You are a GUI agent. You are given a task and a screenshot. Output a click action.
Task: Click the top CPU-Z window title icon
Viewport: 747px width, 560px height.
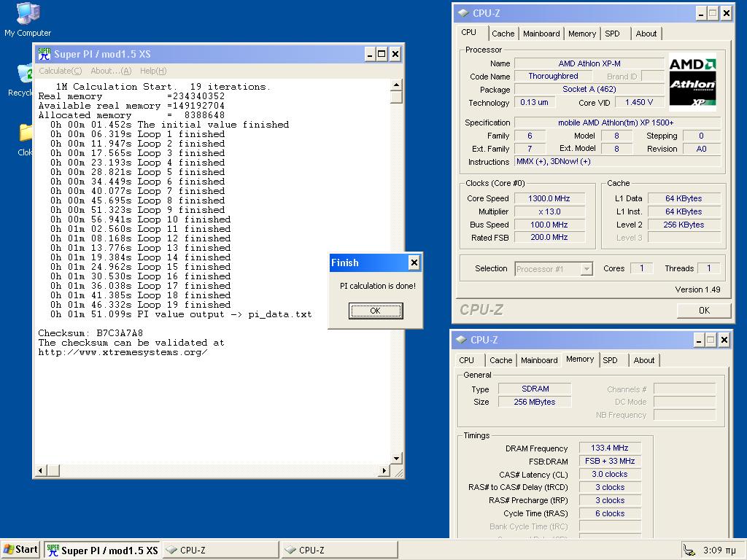click(463, 13)
